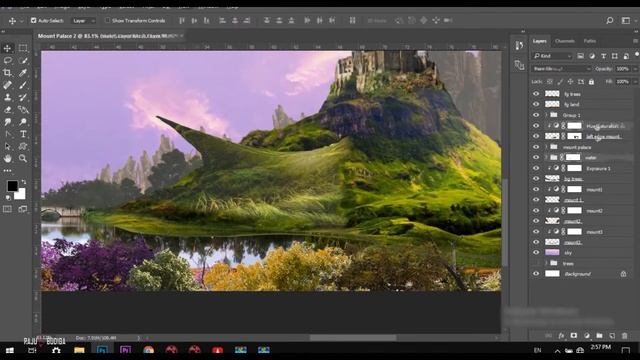Select the Rectangular Marquee tool

coord(23,48)
